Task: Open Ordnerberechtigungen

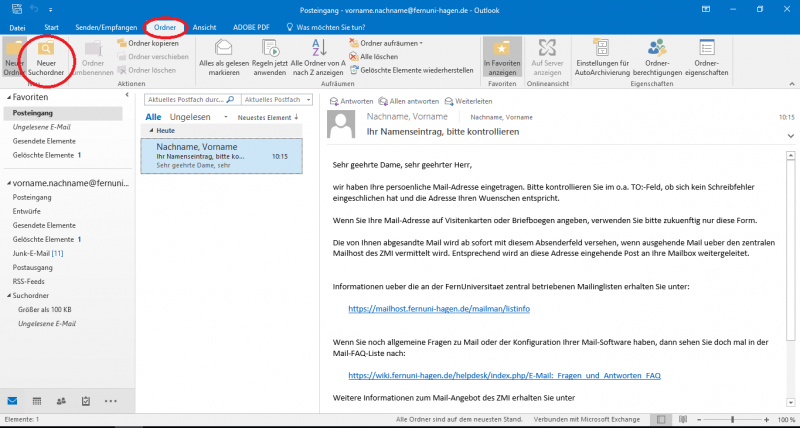Action: coord(657,58)
